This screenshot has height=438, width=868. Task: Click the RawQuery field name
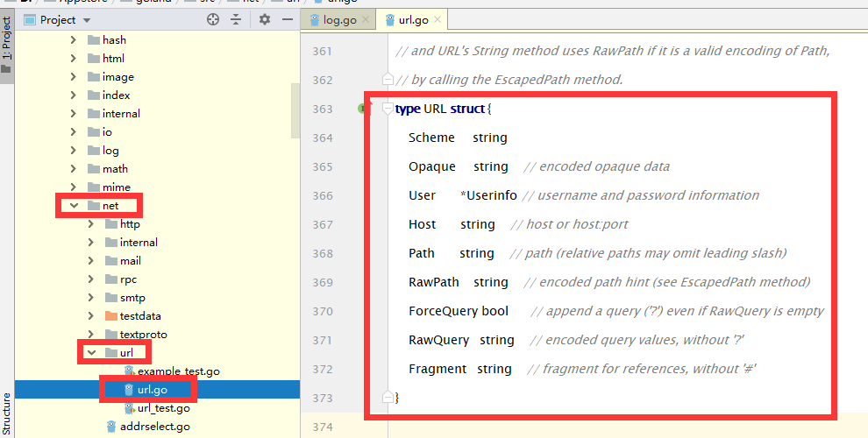(x=438, y=340)
